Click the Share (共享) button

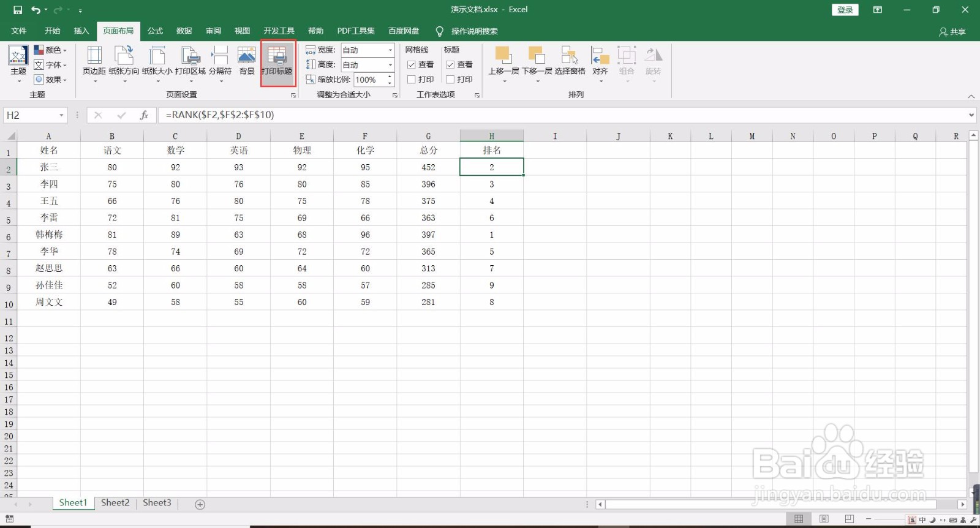952,32
